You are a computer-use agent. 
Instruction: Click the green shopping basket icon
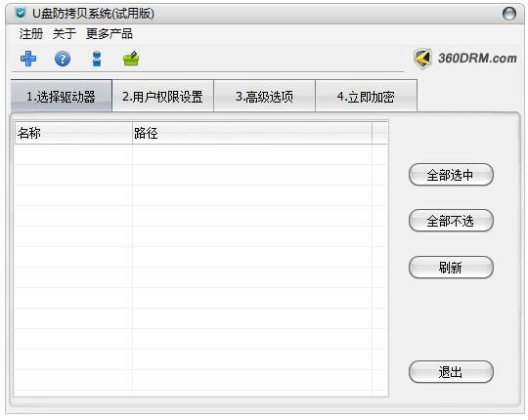(x=131, y=59)
